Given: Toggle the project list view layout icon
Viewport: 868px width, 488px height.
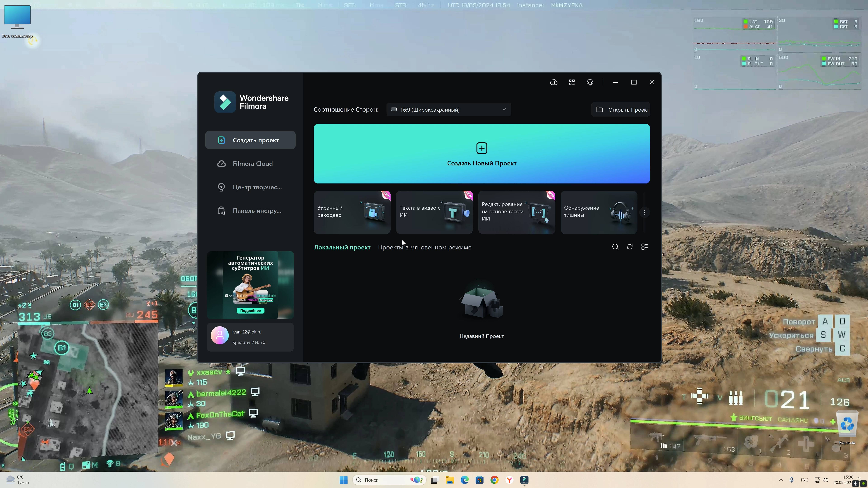Looking at the screenshot, I should tap(644, 247).
